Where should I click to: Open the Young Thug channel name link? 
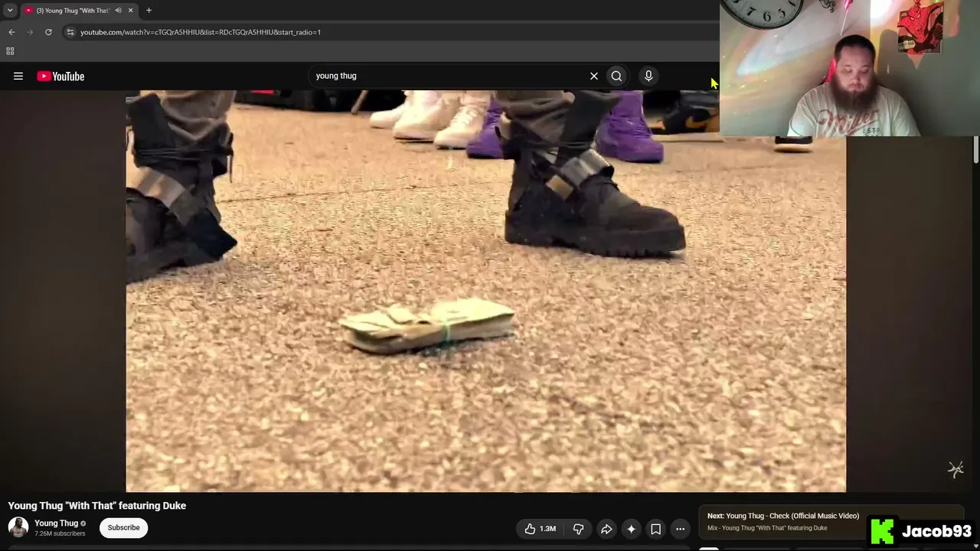point(56,523)
